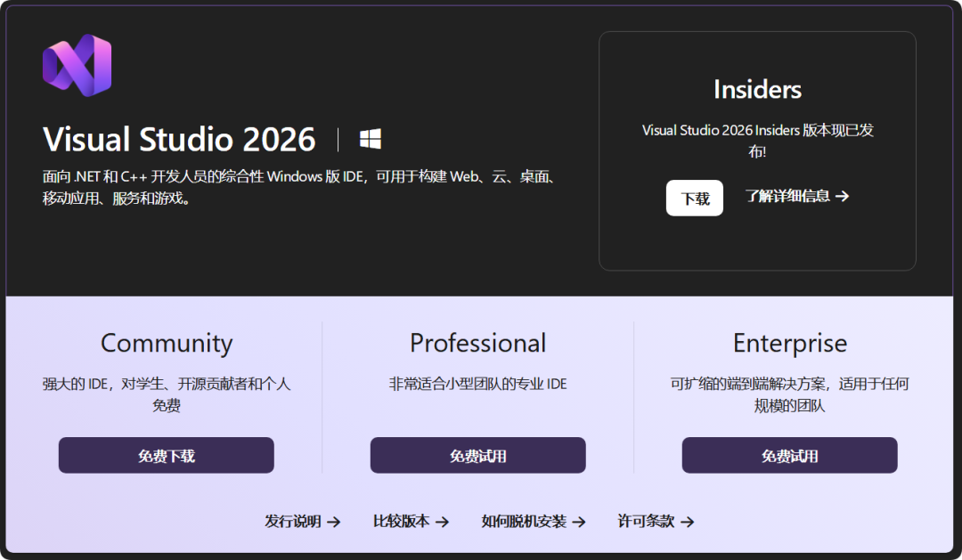The image size is (962, 560).
Task: Click the arrow icon beside 了解详细信息
Action: (844, 197)
